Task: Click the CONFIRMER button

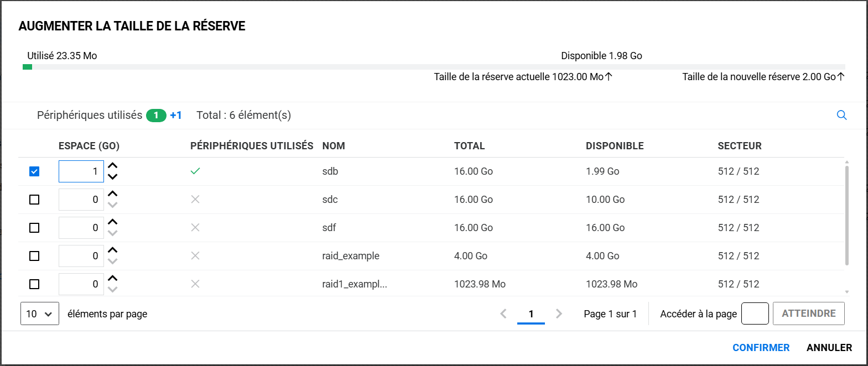Action: pos(761,348)
